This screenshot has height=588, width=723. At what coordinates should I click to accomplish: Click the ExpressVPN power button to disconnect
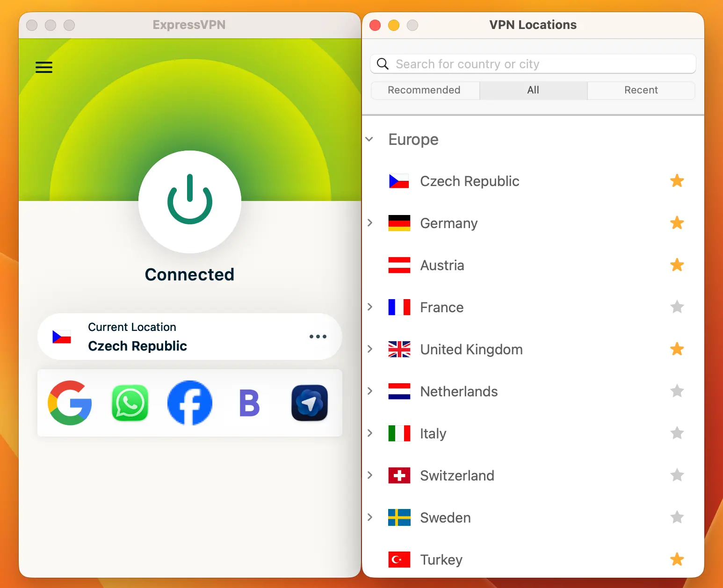pos(189,202)
